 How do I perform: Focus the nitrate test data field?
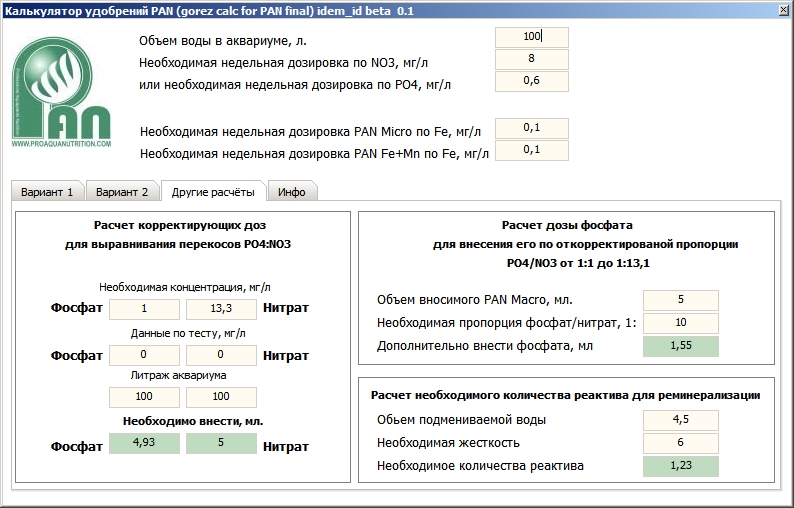(x=221, y=355)
